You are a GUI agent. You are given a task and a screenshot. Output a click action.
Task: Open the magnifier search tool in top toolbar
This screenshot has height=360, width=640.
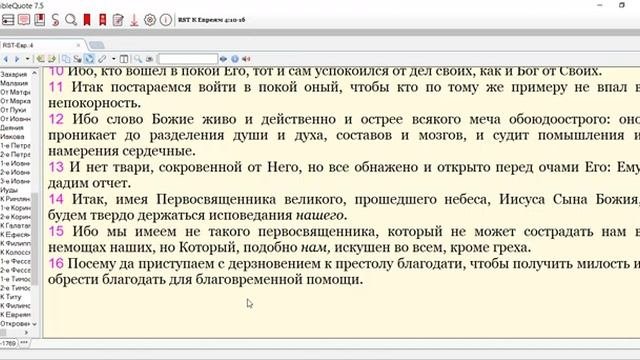(x=71, y=20)
